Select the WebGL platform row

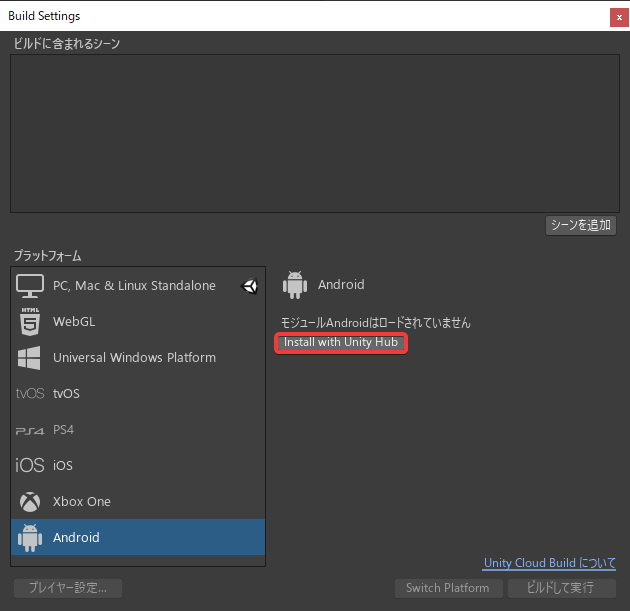pyautogui.click(x=138, y=322)
